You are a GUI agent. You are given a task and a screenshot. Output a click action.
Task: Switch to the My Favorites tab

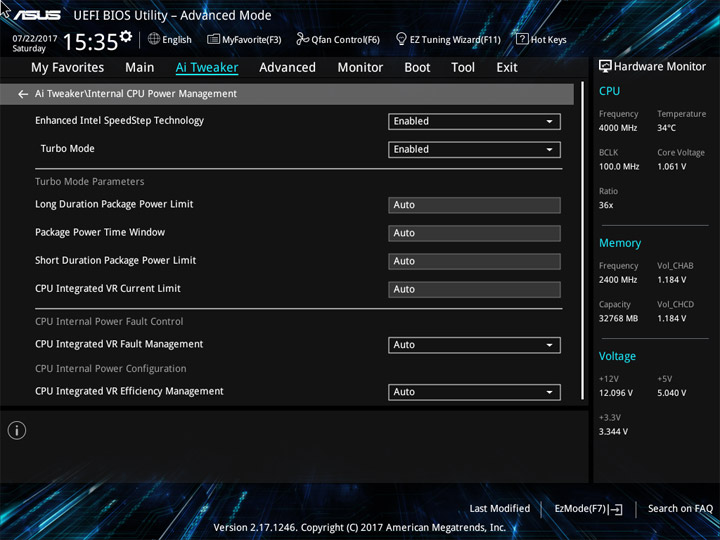click(68, 68)
